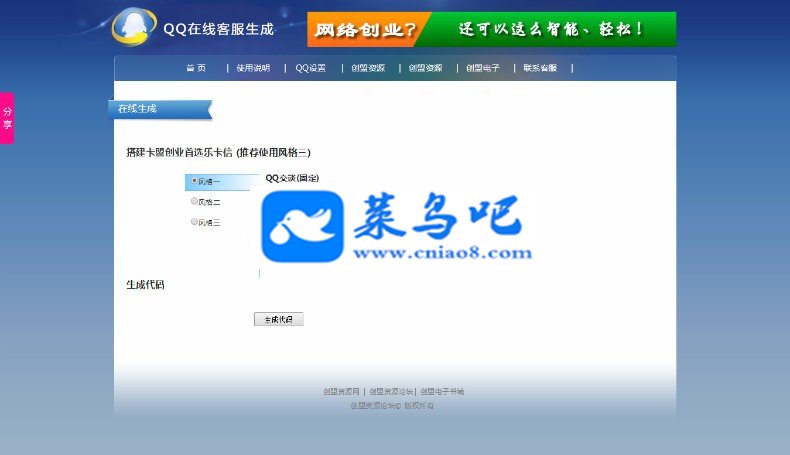The width and height of the screenshot is (790, 455).
Task: Open the 创盟资源网 footer link
Action: coord(342,392)
